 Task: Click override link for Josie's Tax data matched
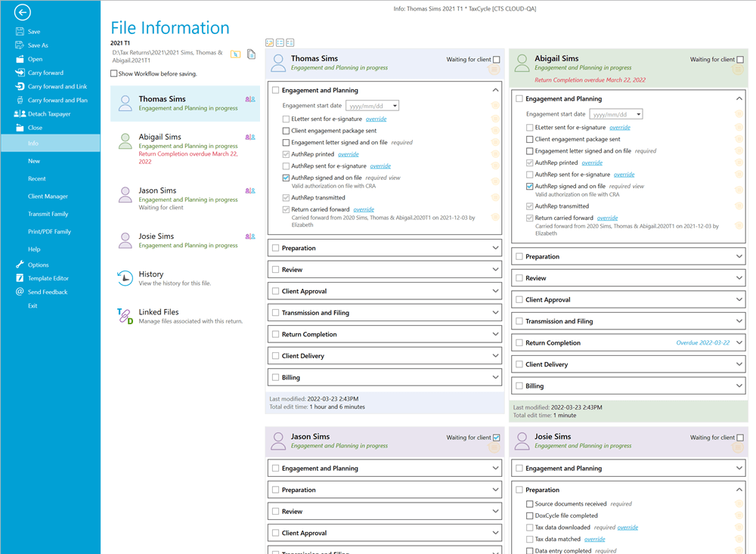[594, 540]
